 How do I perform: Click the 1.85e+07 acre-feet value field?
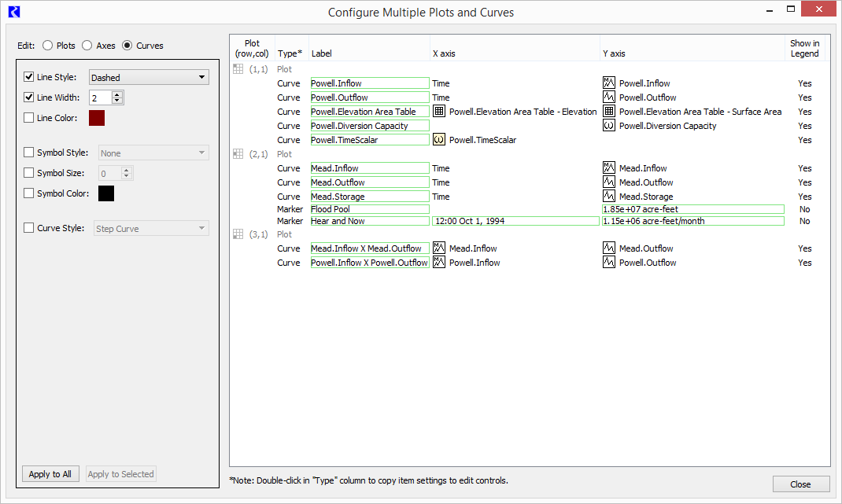pyautogui.click(x=692, y=209)
